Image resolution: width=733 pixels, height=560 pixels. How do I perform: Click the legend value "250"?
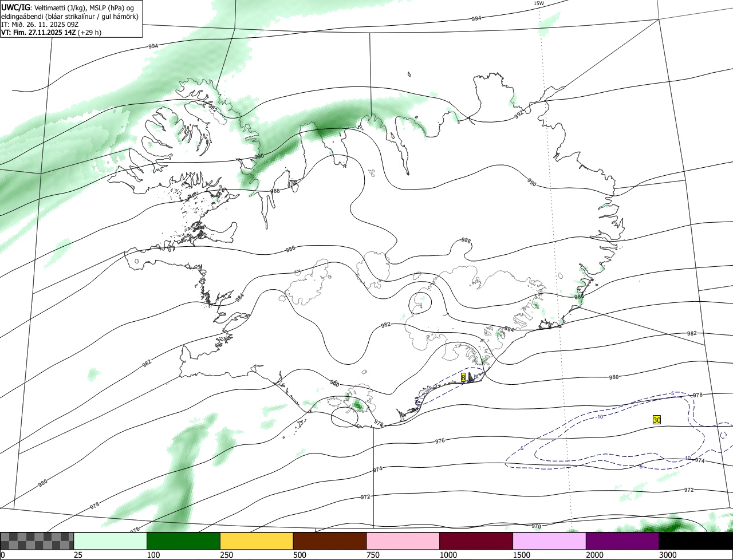[x=226, y=555]
